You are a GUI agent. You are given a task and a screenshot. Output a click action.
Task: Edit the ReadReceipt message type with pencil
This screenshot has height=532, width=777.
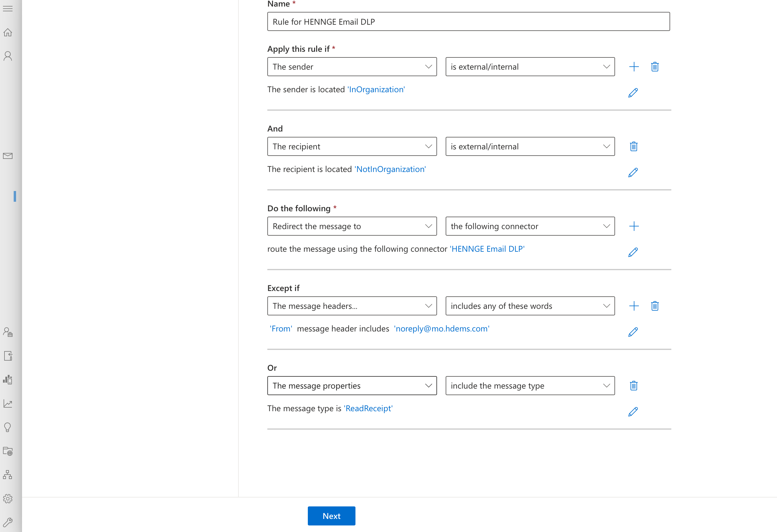(x=633, y=412)
